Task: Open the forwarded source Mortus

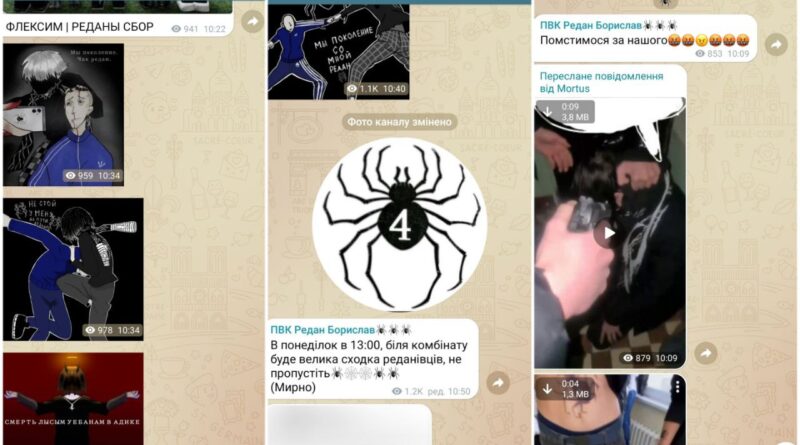Action: pos(573,89)
